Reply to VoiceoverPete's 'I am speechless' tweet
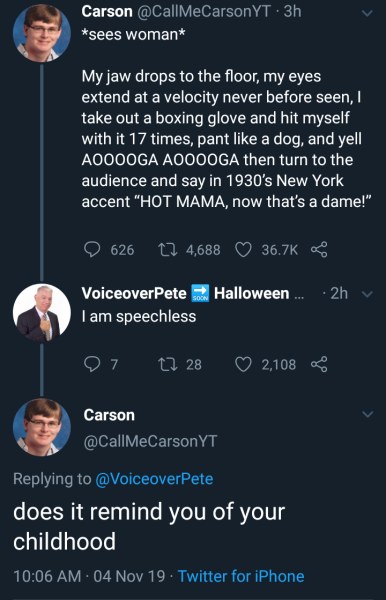The width and height of the screenshot is (386, 600). [x=92, y=364]
